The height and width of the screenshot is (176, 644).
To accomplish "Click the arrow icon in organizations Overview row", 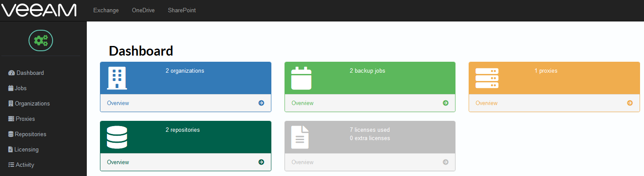I will point(261,103).
